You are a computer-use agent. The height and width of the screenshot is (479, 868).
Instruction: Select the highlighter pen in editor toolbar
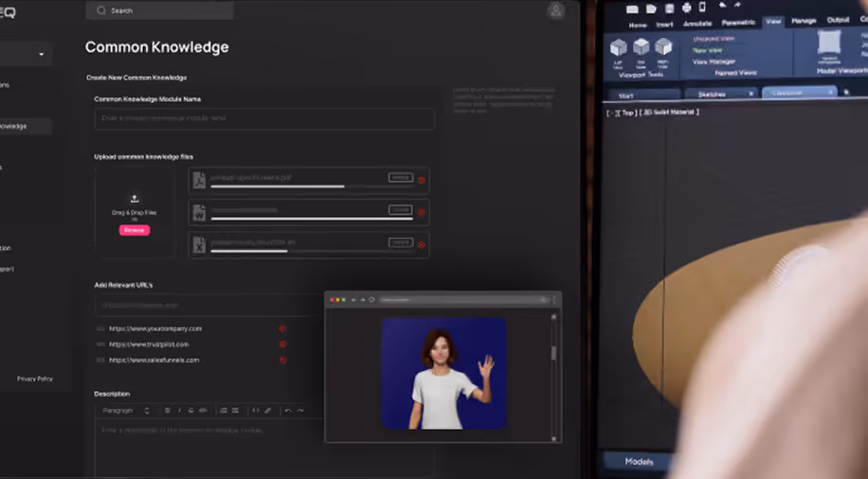point(268,411)
